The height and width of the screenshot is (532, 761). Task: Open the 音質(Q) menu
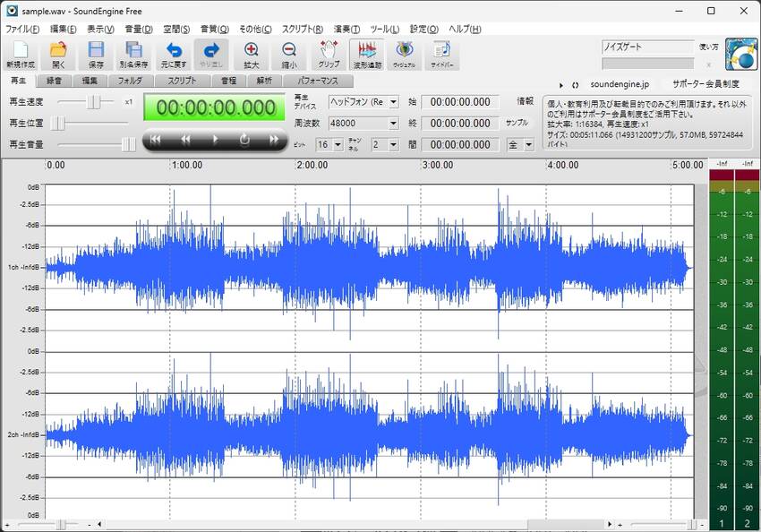215,30
